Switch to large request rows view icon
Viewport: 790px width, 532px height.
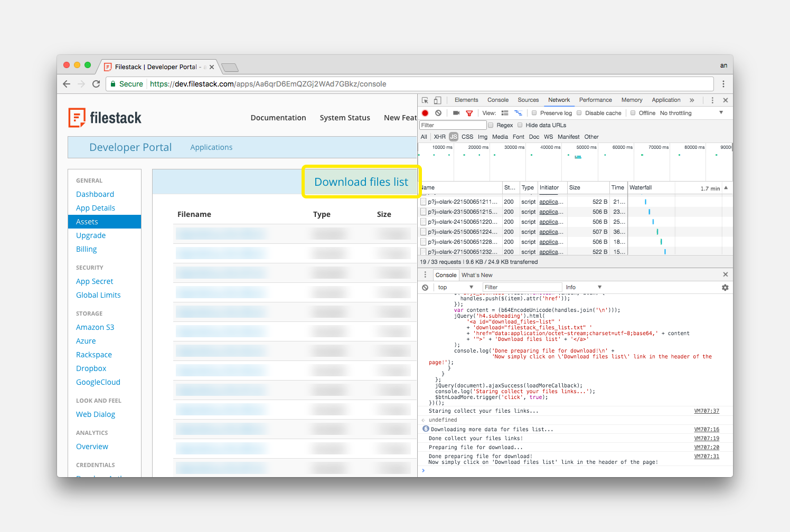click(x=505, y=113)
